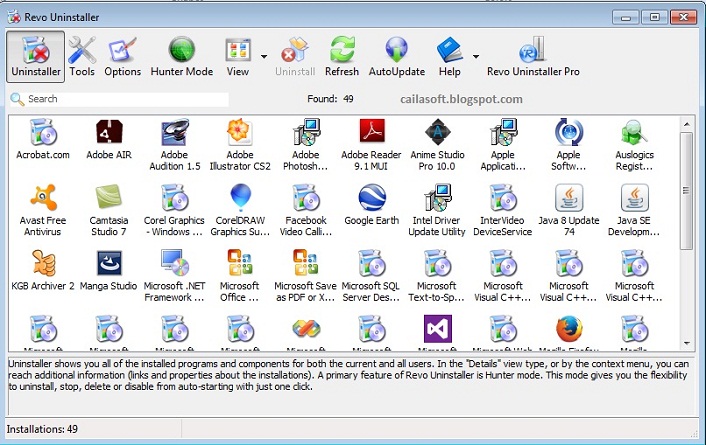706x445 pixels.
Task: Select Adobe Audition 1.5 icon
Action: click(175, 132)
